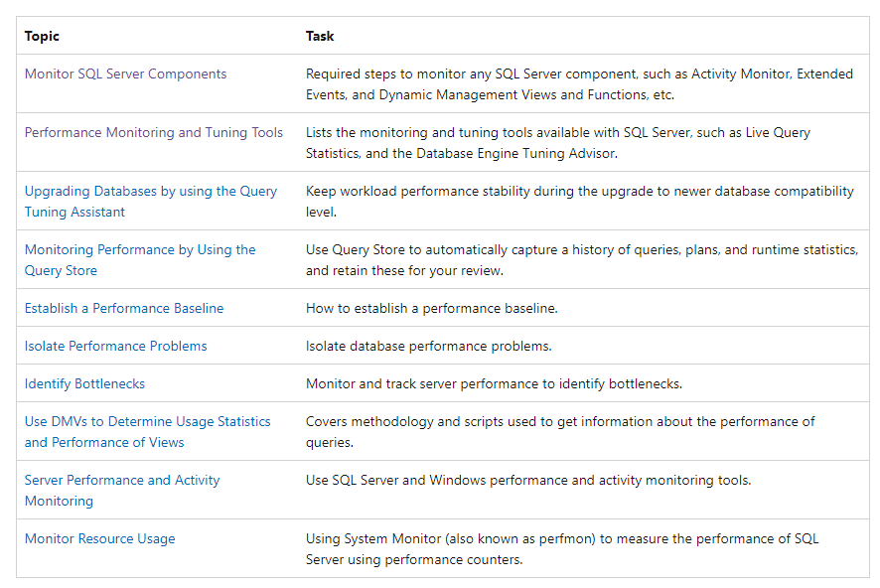880x588 pixels.
Task: Follow the Identify Bottlenecks link
Action: pos(84,384)
